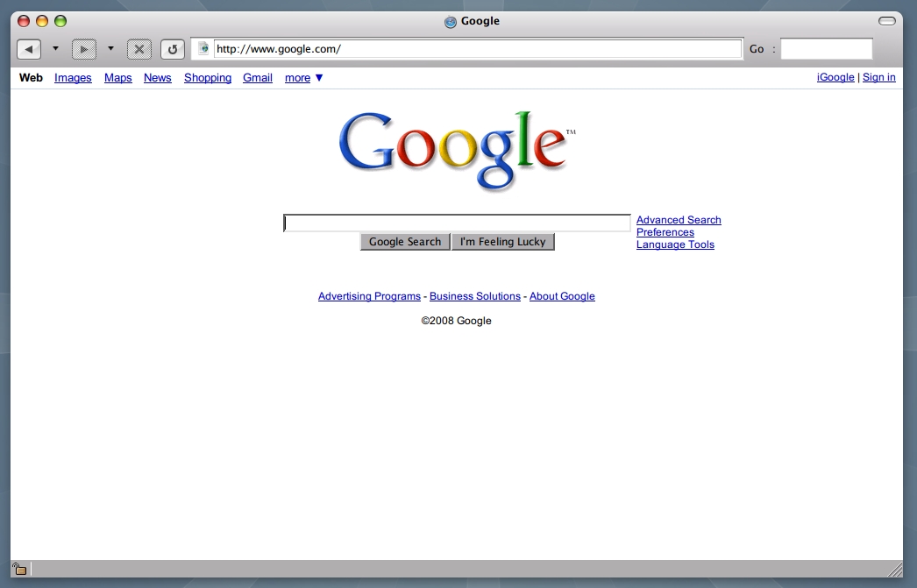
Task: Focus the Google search text box
Action: click(x=458, y=223)
